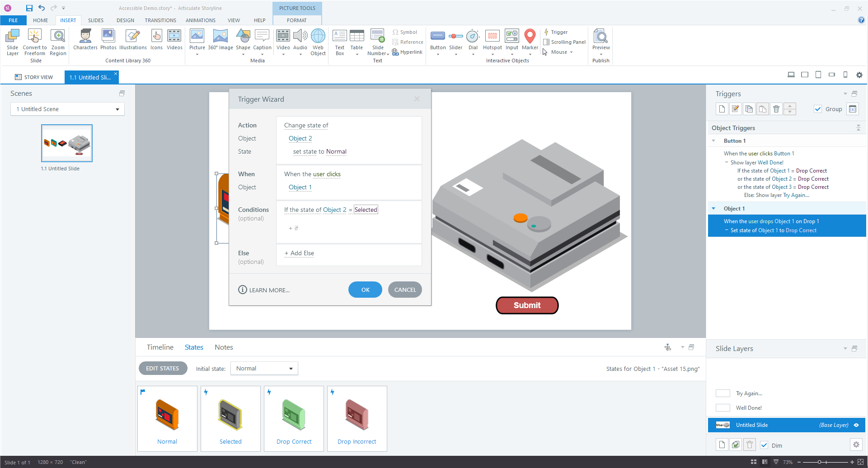Open Icons content library

[x=156, y=39]
